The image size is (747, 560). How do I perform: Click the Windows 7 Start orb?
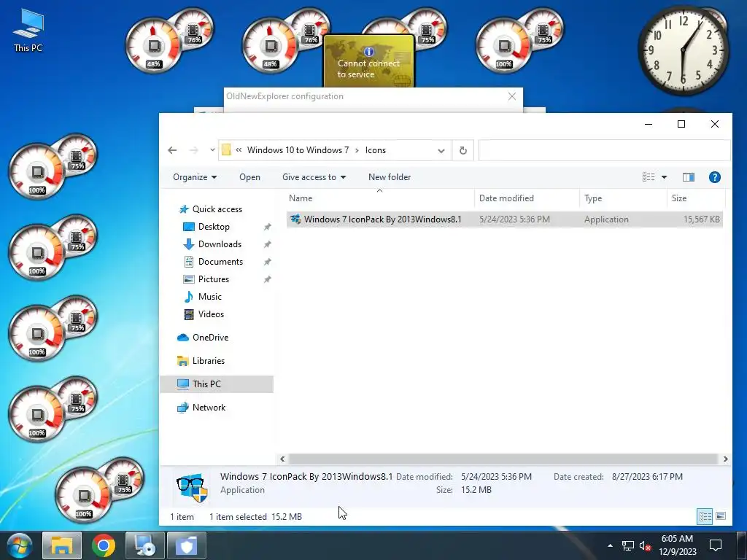pyautogui.click(x=20, y=545)
